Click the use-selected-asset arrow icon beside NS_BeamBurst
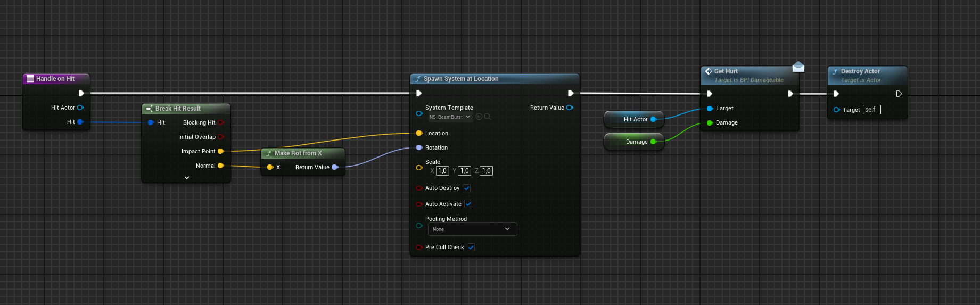The width and height of the screenshot is (980, 305). [479, 117]
